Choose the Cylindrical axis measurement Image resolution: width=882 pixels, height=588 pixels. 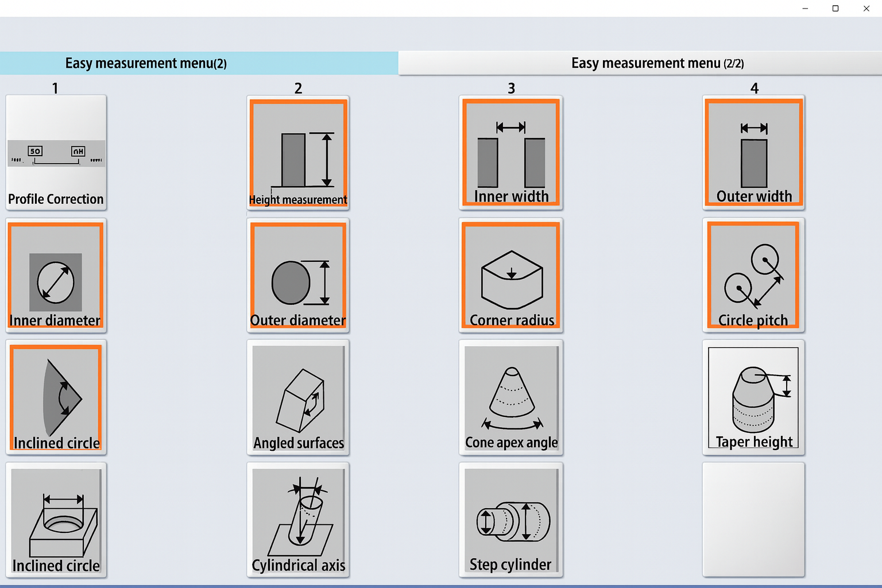click(298, 520)
